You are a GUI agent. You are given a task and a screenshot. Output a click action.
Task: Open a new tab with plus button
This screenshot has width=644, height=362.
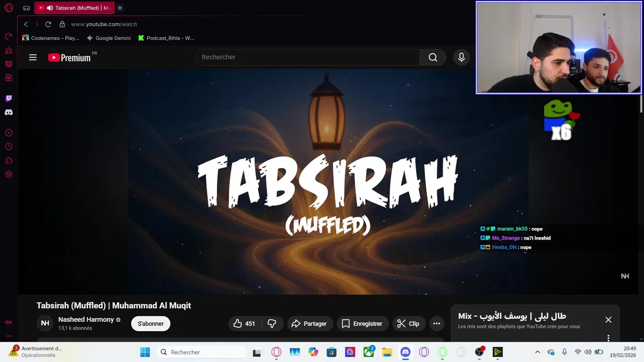click(x=120, y=8)
